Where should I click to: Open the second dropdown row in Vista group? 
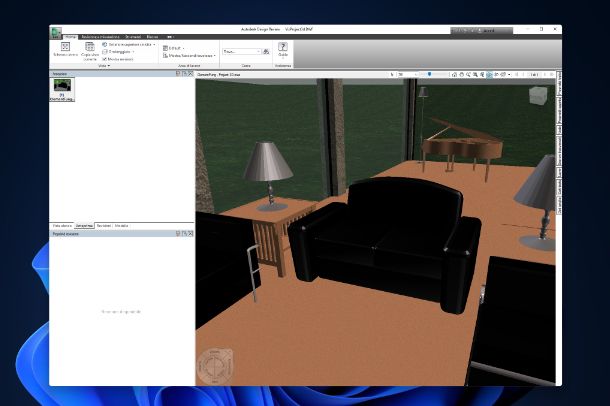tap(118, 52)
